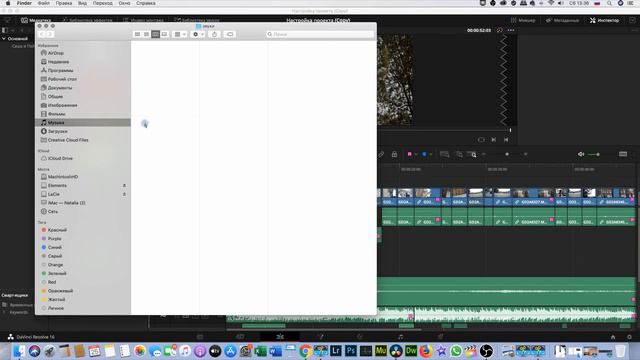Add a blue marker on the timeline
This screenshot has height=360, width=640.
tap(424, 154)
